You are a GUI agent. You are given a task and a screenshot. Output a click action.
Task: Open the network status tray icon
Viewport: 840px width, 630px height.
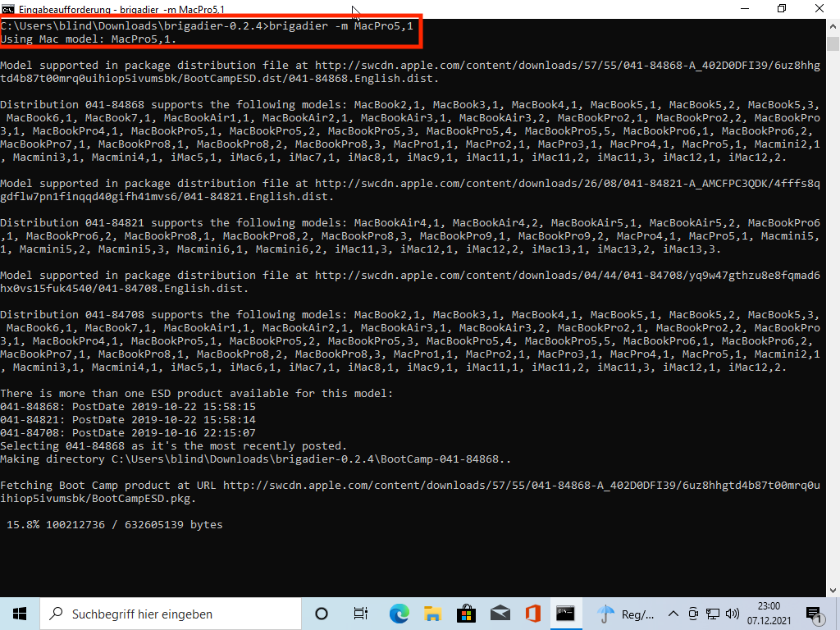[713, 614]
